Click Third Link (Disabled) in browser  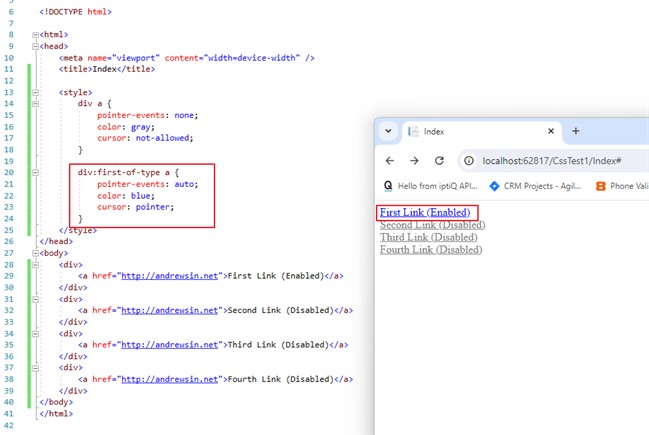click(428, 237)
